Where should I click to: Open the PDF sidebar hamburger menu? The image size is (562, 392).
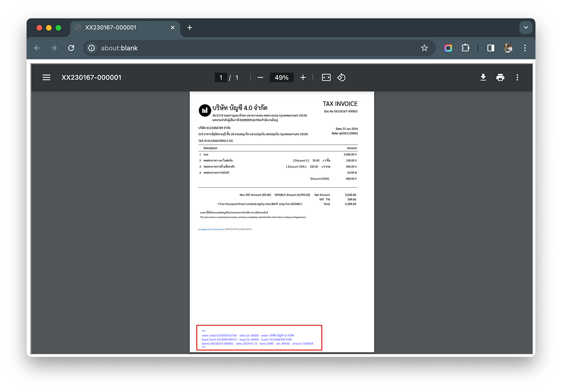46,77
